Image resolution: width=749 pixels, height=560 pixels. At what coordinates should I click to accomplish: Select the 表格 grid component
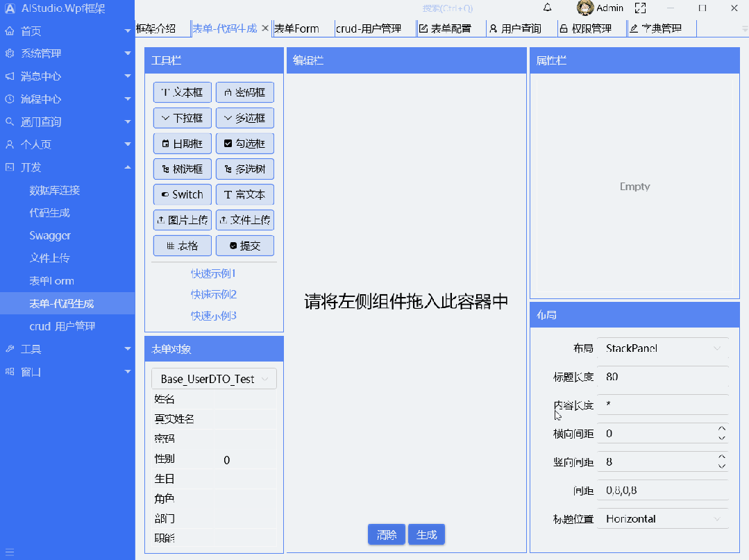click(183, 246)
